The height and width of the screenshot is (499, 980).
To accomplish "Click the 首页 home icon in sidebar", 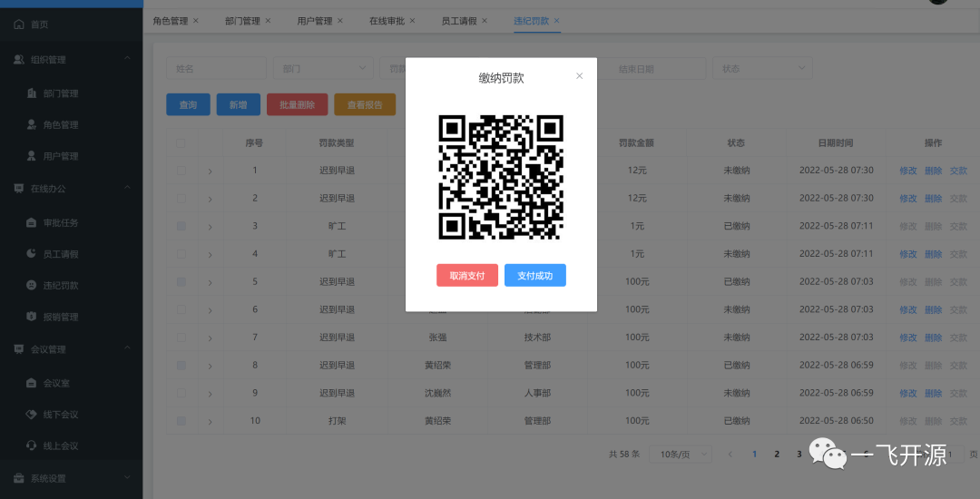I will pyautogui.click(x=19, y=24).
